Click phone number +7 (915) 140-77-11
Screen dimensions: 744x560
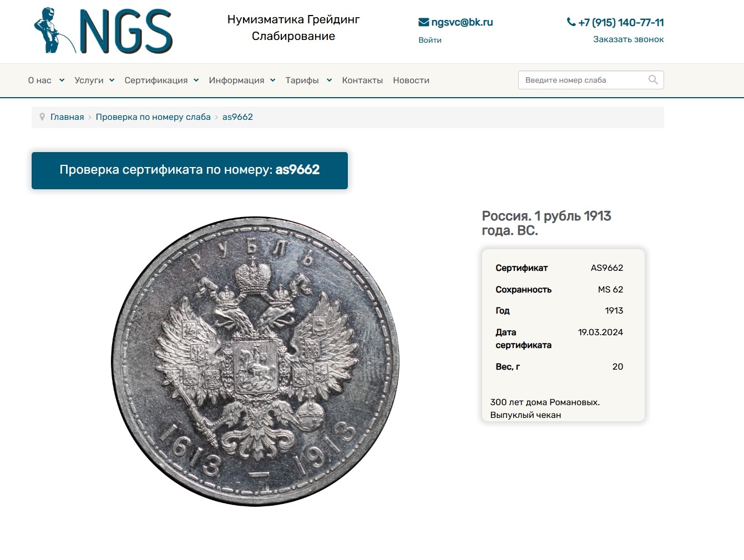point(621,23)
